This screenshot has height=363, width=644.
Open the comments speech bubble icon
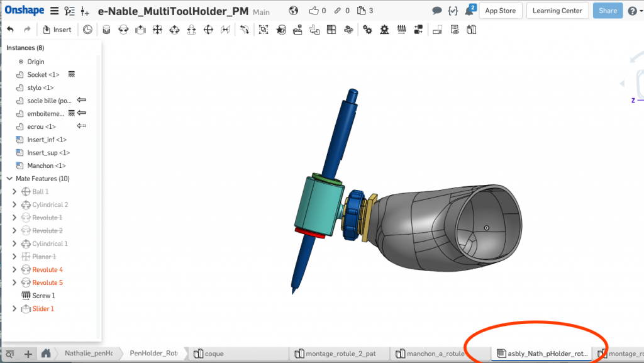[x=437, y=11]
